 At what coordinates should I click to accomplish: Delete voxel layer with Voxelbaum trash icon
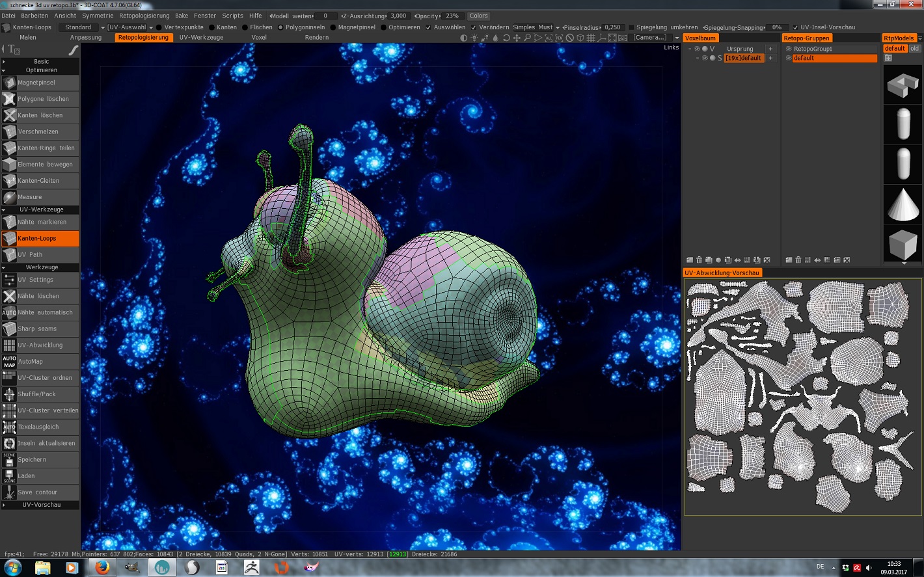point(700,260)
